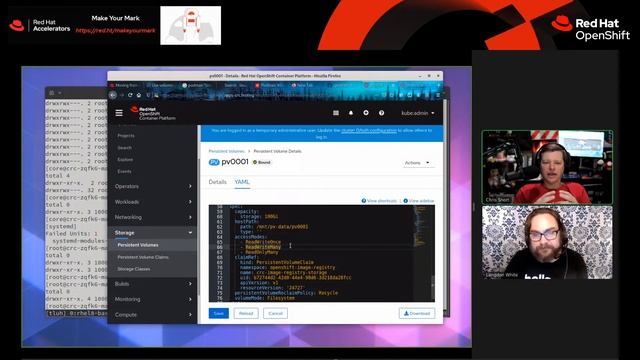The image size is (640, 360).
Task: Open Explore in the sidebar
Action: point(125,160)
